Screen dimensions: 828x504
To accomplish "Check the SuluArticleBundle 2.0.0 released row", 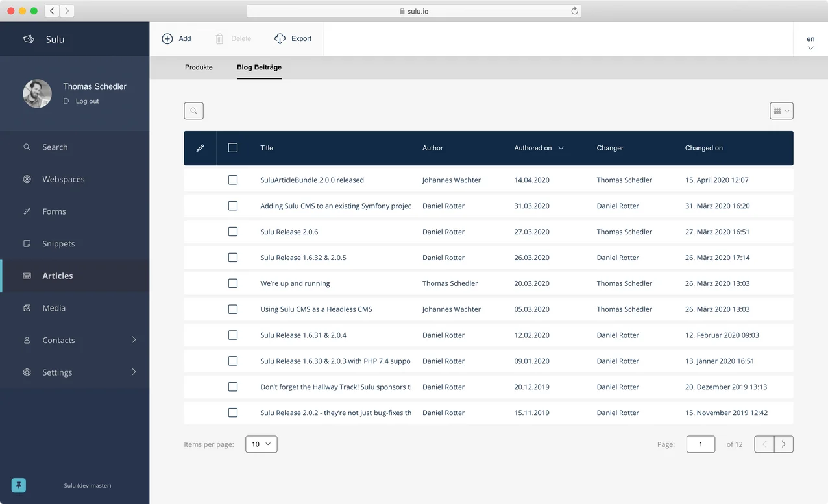I will [233, 180].
